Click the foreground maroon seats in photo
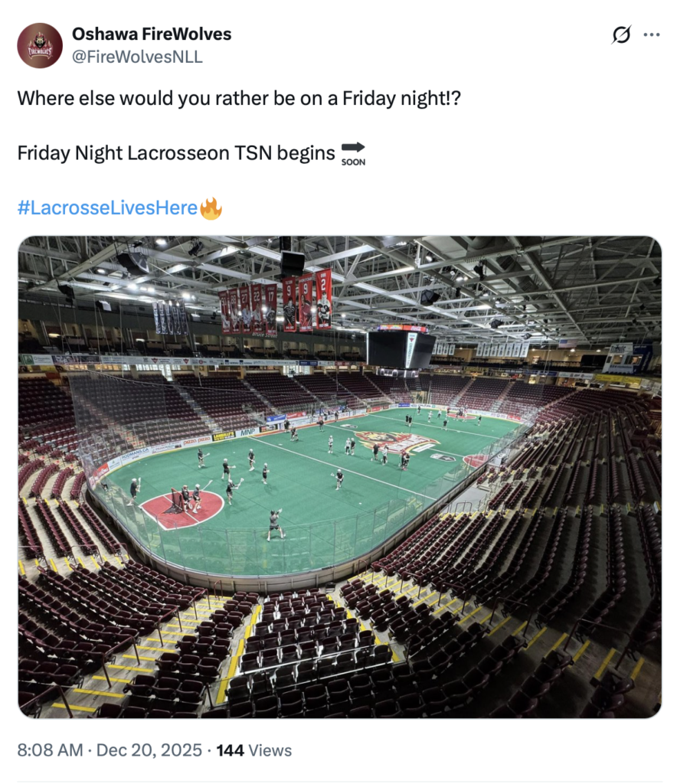Viewport: 677px width, 784px height. pyautogui.click(x=306, y=658)
